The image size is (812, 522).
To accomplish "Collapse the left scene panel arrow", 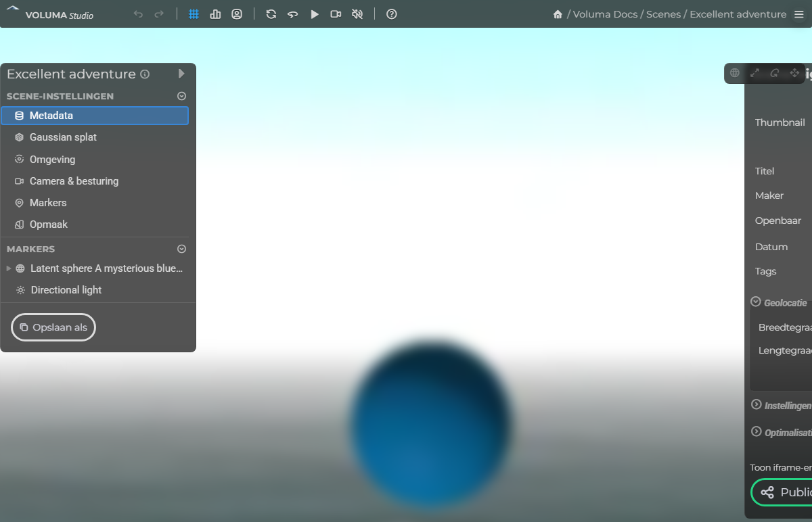I will [x=181, y=74].
